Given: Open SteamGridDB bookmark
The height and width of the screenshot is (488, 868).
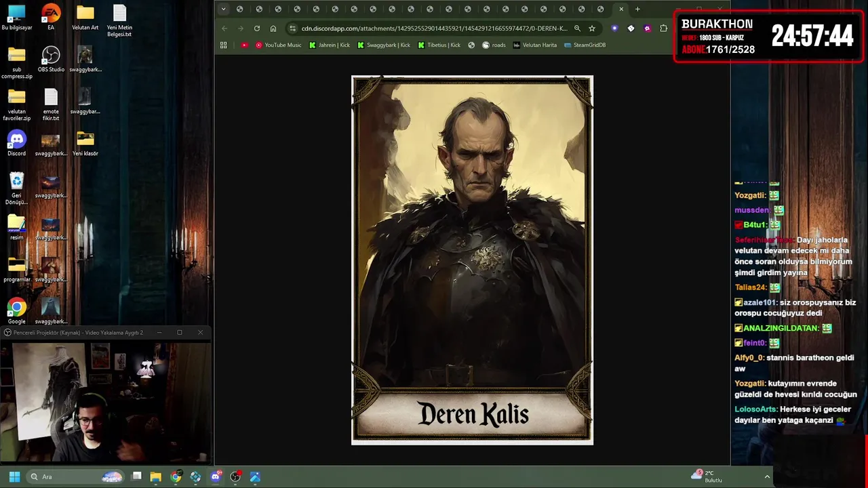Looking at the screenshot, I should pyautogui.click(x=585, y=45).
